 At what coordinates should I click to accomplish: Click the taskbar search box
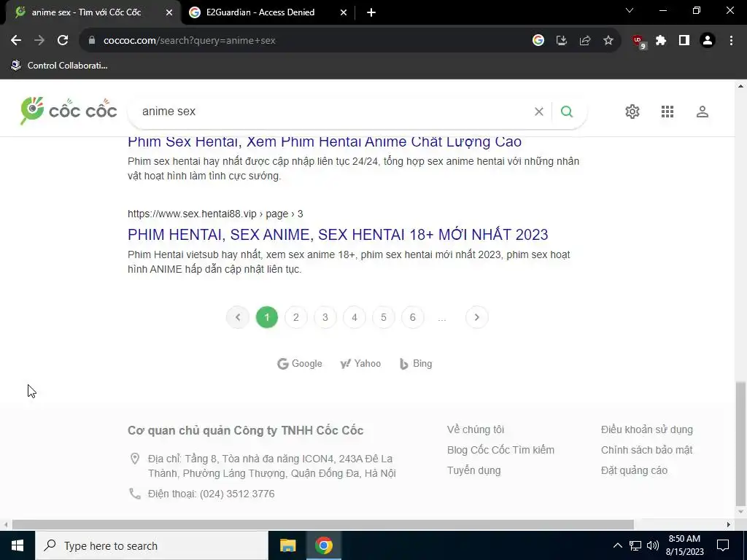click(x=152, y=545)
